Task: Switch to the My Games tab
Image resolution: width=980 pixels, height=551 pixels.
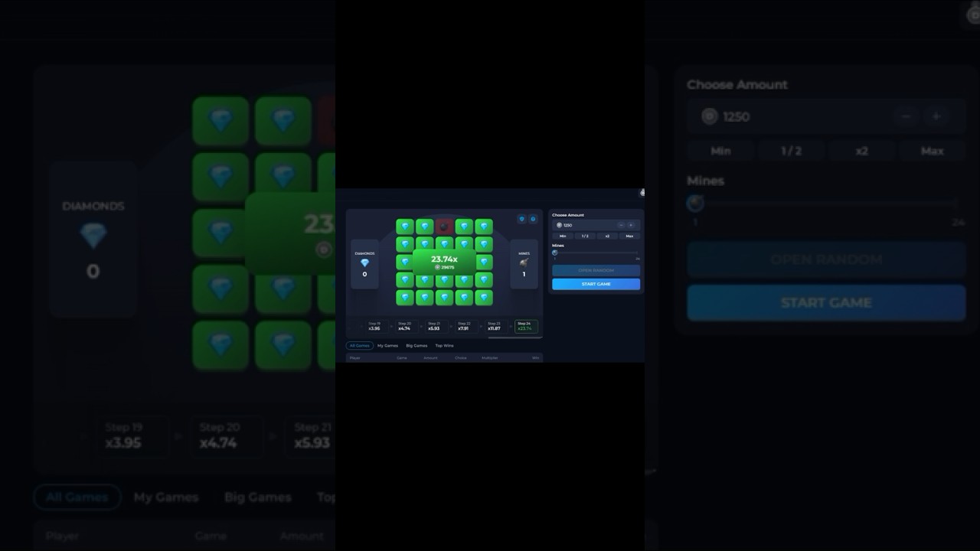Action: [387, 346]
